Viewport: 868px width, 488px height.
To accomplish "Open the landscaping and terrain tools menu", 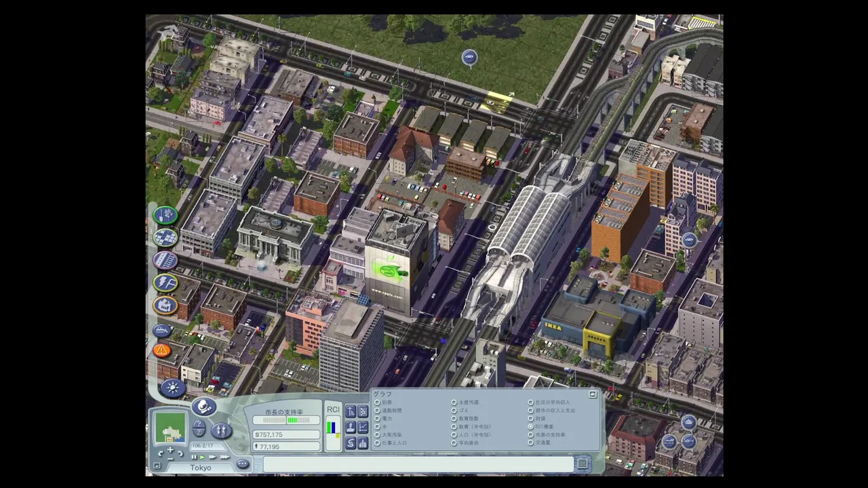I will point(165,216).
